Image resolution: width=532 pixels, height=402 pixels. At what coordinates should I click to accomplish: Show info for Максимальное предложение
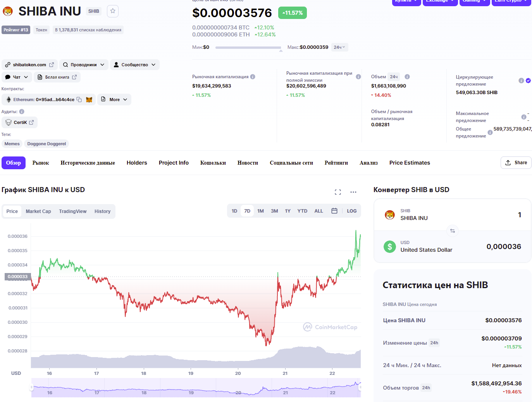(524, 117)
